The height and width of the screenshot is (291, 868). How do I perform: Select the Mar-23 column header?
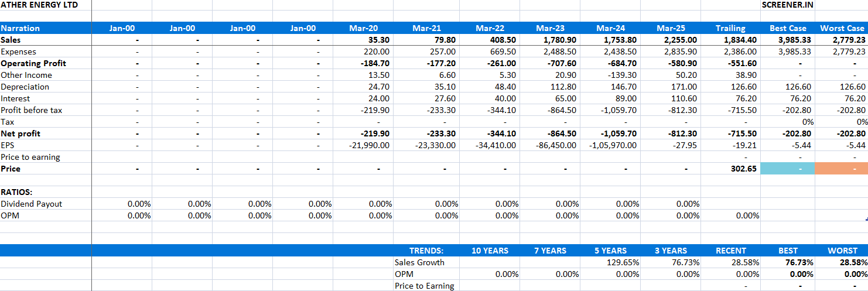550,28
